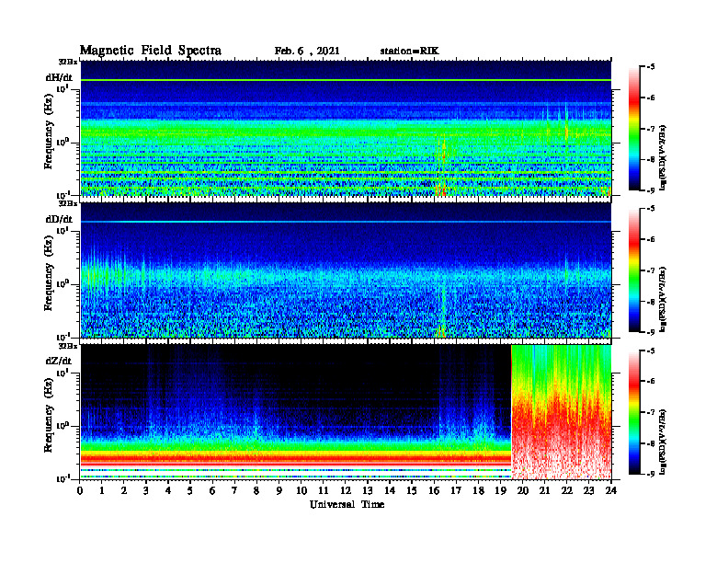The width and height of the screenshot is (728, 563).
Task: Click the "8" tick on the Universal Time axis
Action: (x=256, y=490)
